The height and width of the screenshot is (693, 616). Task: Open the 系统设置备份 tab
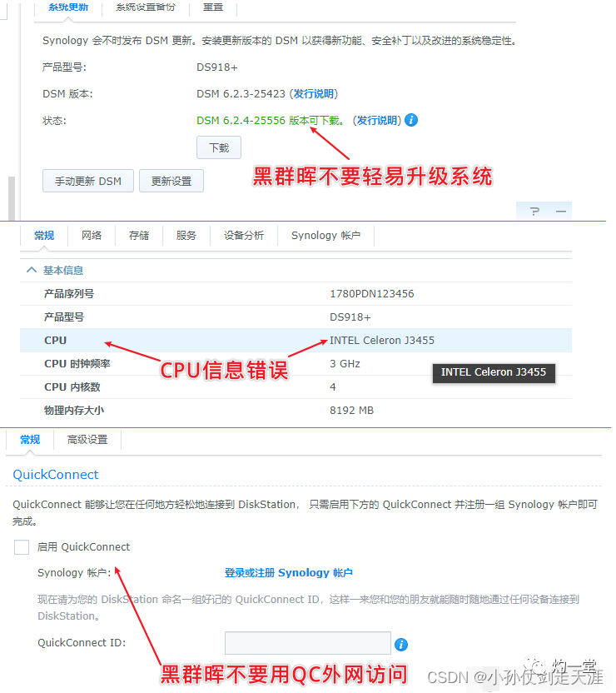tap(146, 7)
